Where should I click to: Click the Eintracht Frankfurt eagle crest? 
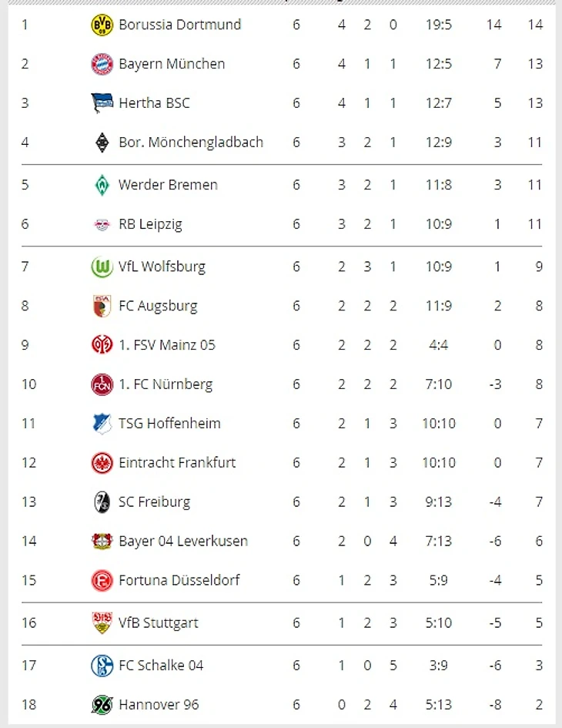coord(102,463)
